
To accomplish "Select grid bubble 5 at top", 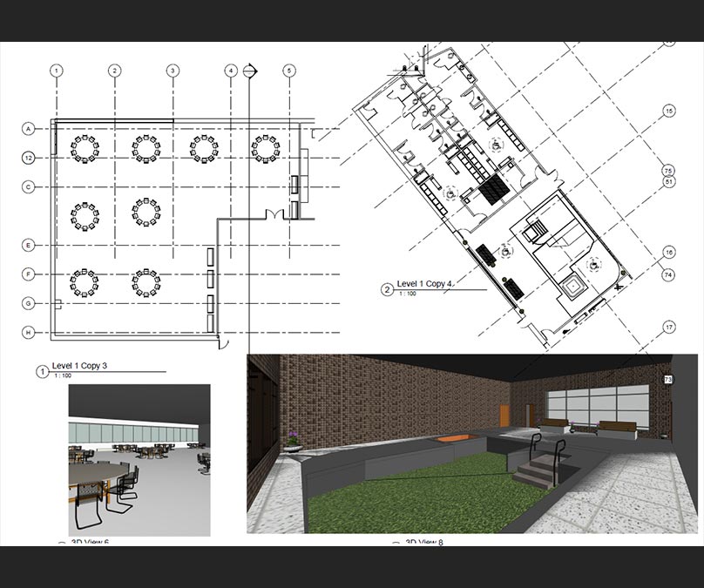I will click(289, 71).
